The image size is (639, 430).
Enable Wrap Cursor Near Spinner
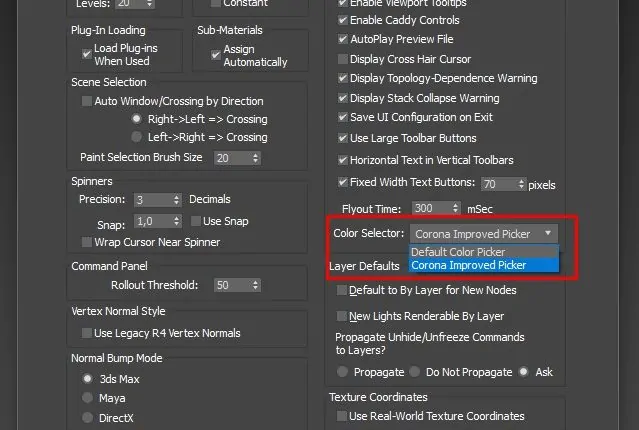click(86, 242)
